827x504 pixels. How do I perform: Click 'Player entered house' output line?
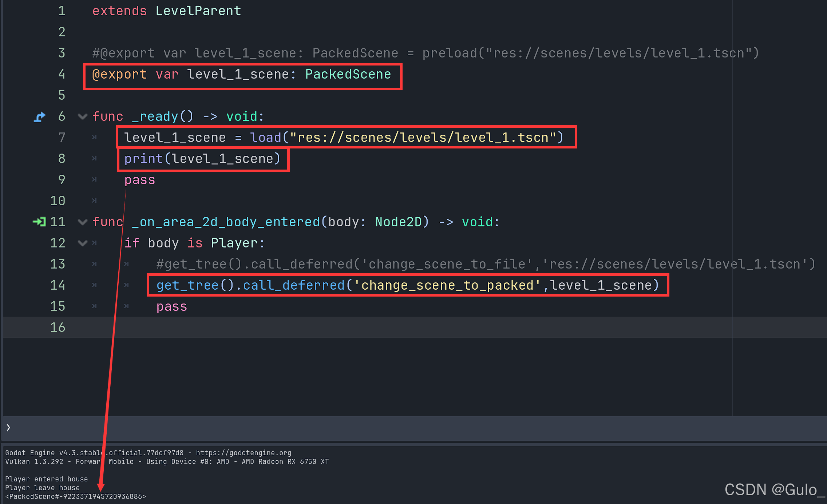point(46,479)
